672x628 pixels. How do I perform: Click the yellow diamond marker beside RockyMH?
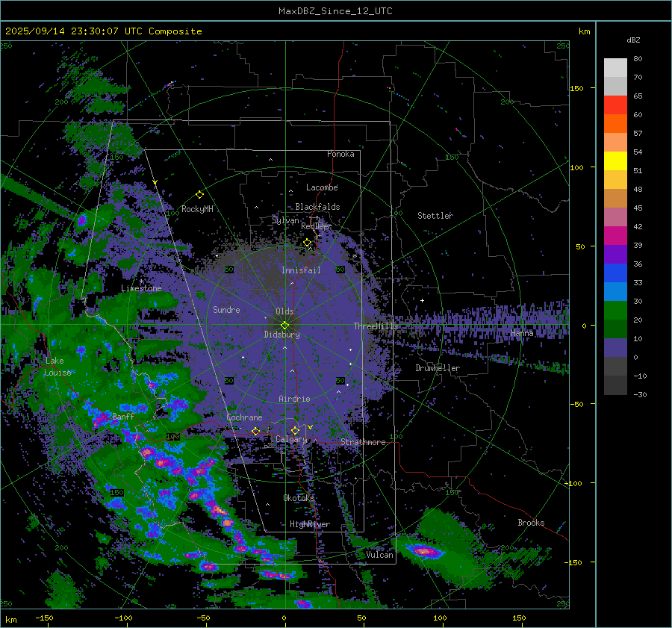click(x=199, y=195)
